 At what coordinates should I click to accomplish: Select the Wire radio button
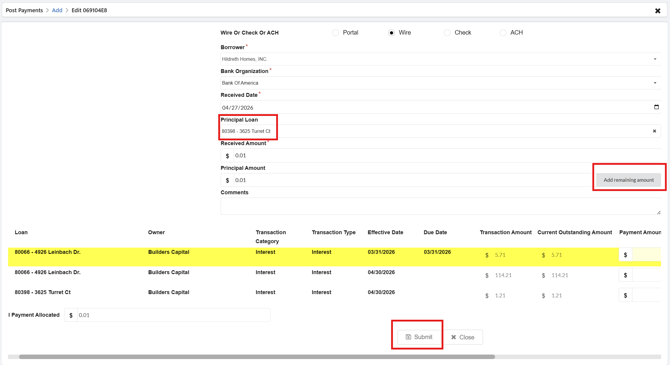click(391, 32)
